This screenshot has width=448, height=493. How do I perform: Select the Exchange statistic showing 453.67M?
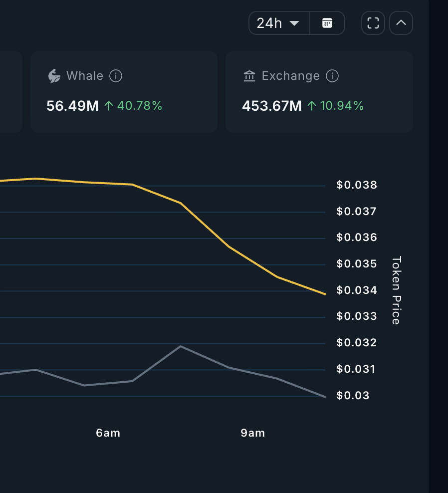[271, 106]
